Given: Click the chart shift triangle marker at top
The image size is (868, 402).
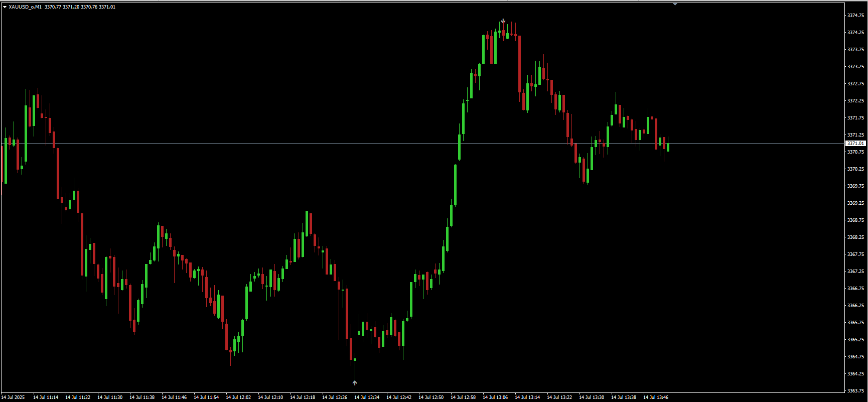Looking at the screenshot, I should coord(675,4).
